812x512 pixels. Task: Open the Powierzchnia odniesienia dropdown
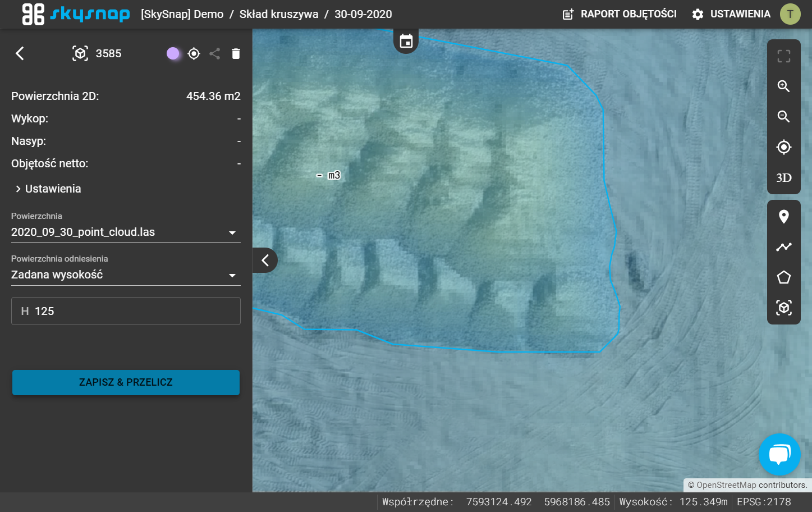click(x=126, y=275)
